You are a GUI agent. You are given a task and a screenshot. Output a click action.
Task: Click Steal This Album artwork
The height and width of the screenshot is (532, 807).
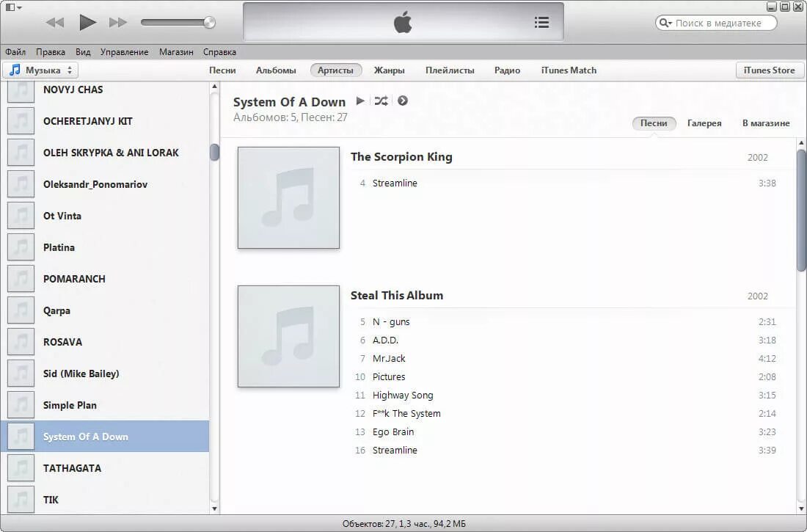click(288, 336)
